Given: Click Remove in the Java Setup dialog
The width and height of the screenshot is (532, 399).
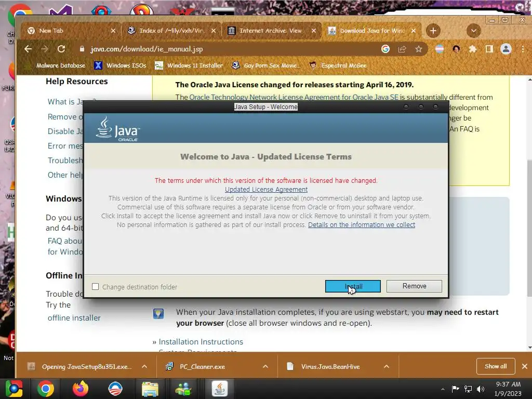Looking at the screenshot, I should click(x=414, y=286).
